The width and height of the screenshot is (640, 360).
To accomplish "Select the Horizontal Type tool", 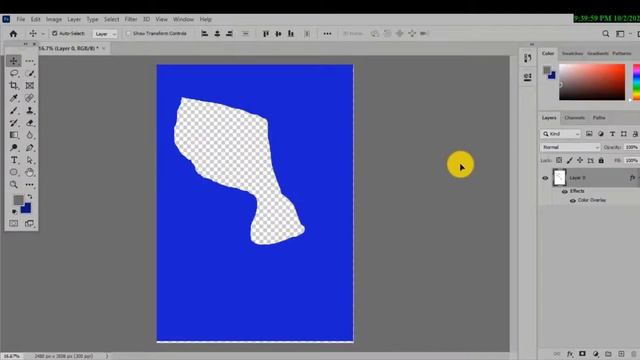I will click(x=13, y=160).
